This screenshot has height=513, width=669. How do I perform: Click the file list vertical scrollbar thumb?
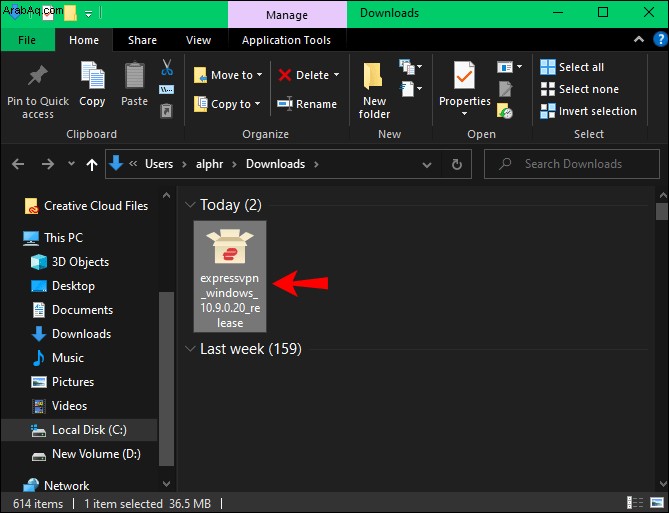coord(662,211)
